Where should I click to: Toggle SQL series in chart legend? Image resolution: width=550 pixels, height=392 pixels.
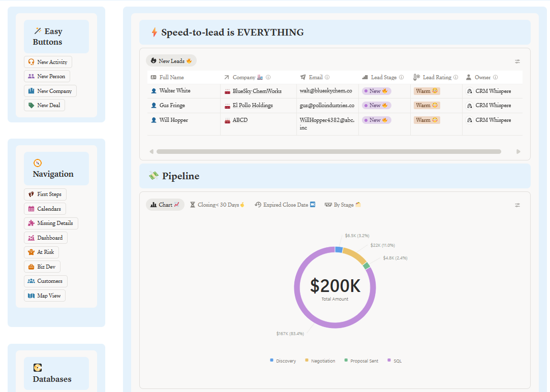pos(394,361)
